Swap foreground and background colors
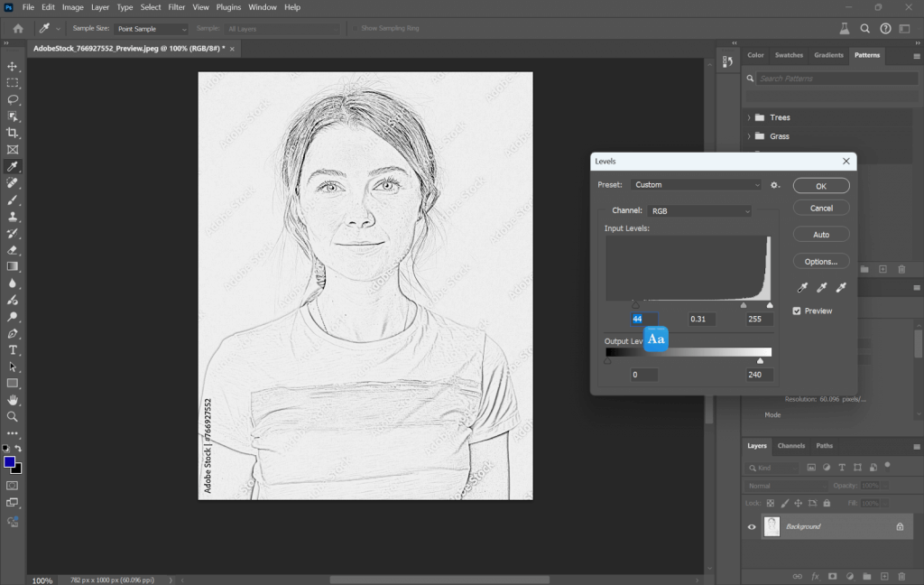This screenshot has width=924, height=585. point(18,449)
